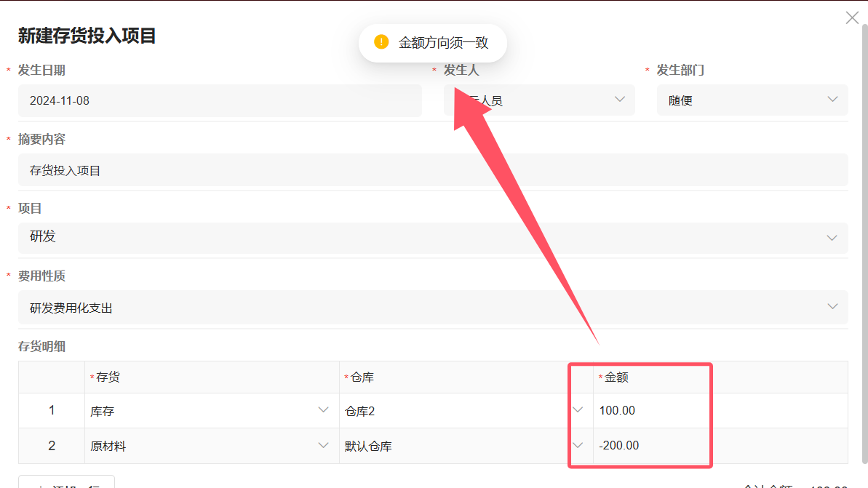Screen dimensions: 868x488
Task: Click row 1 存货 chevron arrow
Action: 324,410
